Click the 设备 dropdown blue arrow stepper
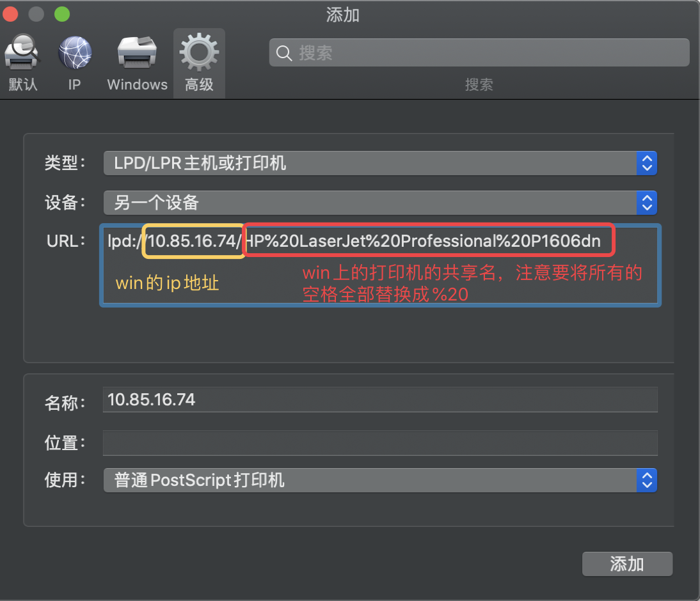This screenshot has width=700, height=601. (647, 203)
